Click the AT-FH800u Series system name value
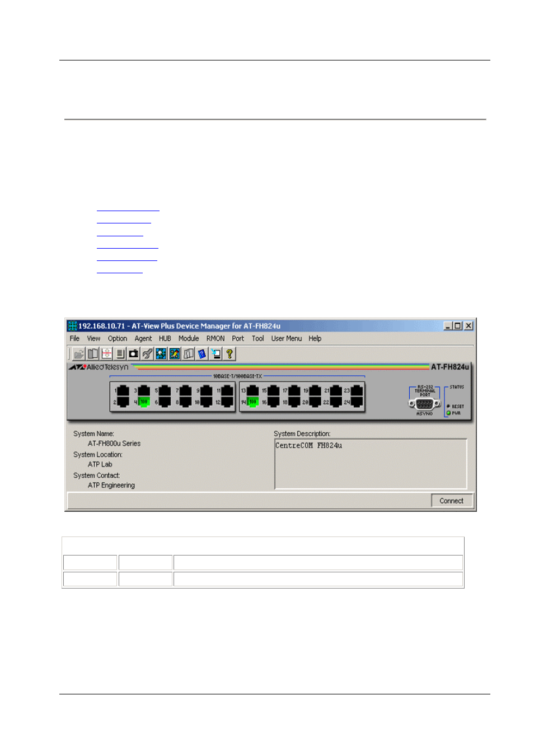This screenshot has width=534, height=756. tap(114, 444)
